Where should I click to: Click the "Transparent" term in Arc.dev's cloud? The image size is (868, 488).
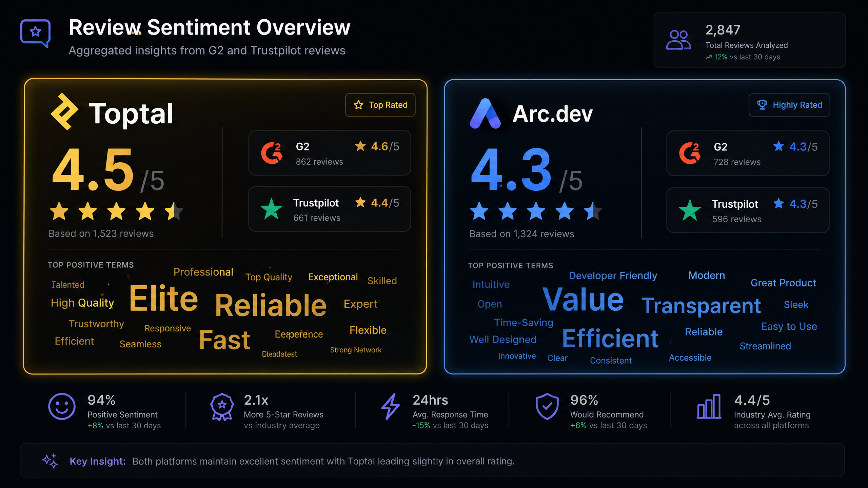(701, 306)
